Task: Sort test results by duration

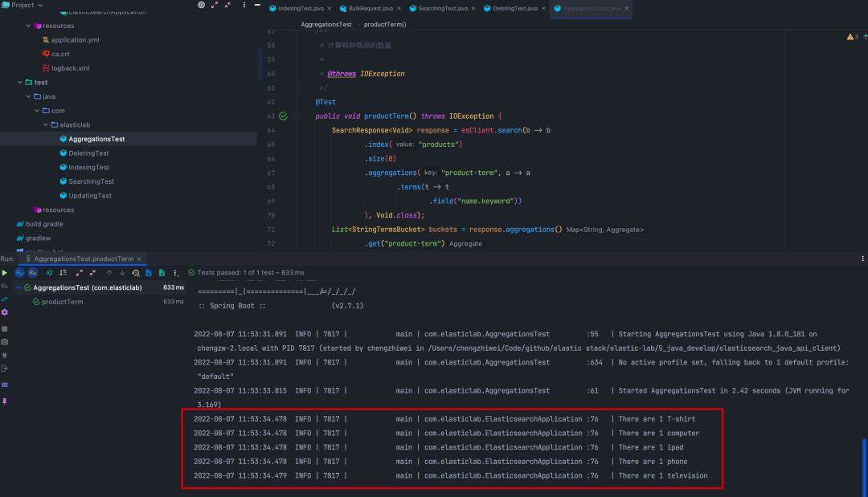Action: [x=63, y=272]
